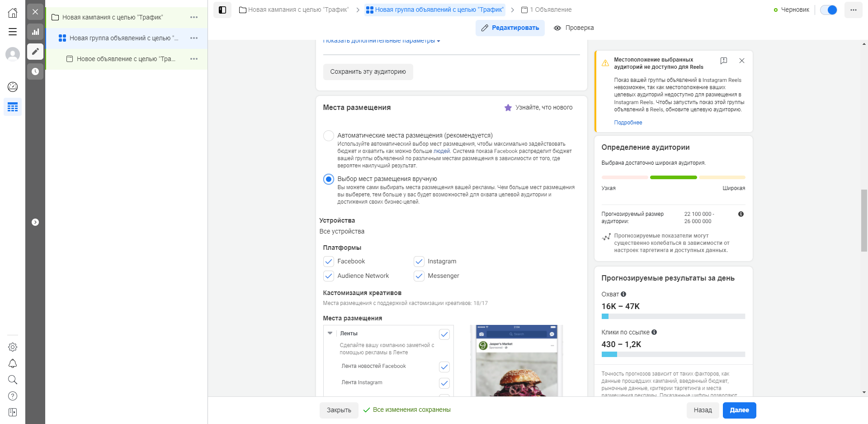Leave feedback on the Reels warning
Viewport: 868px width, 424px height.
[724, 61]
